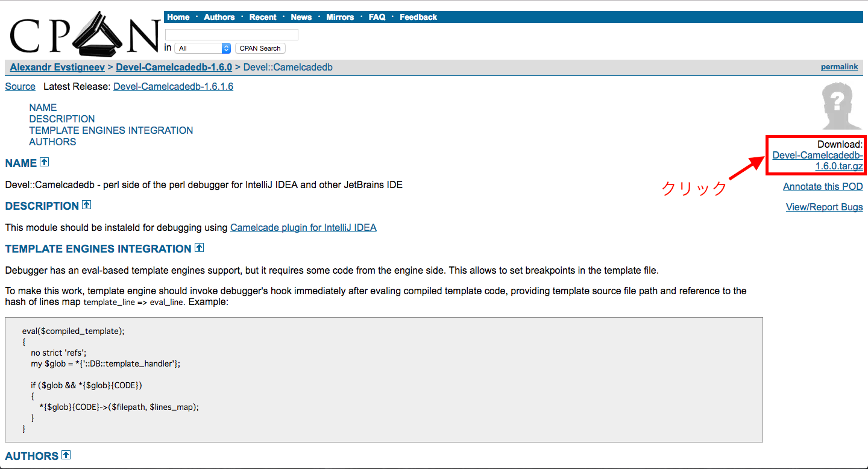Focus the CPAN search text field
The height and width of the screenshot is (469, 868).
[231, 34]
